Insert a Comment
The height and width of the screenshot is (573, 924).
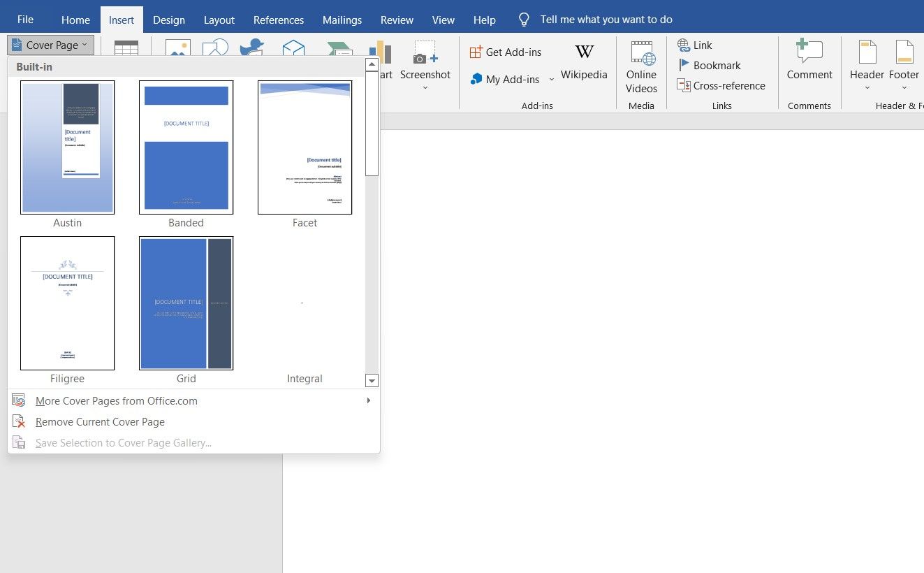[809, 63]
